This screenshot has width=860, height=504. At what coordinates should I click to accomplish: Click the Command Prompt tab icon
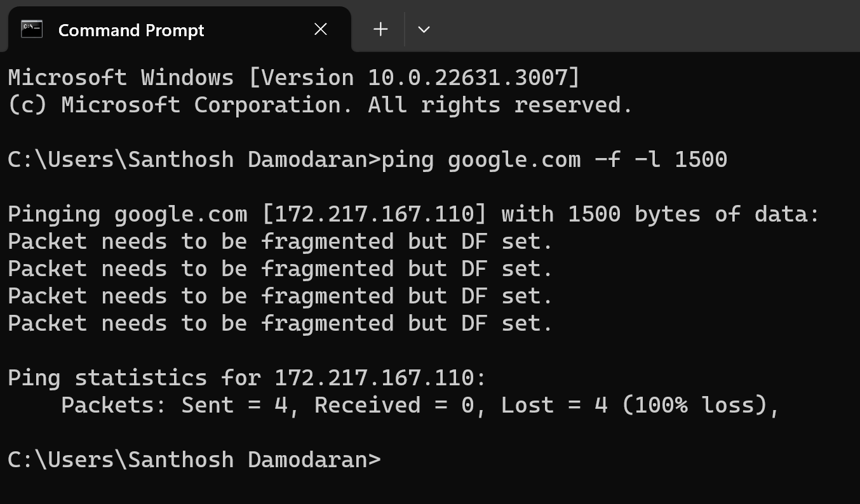pos(32,29)
